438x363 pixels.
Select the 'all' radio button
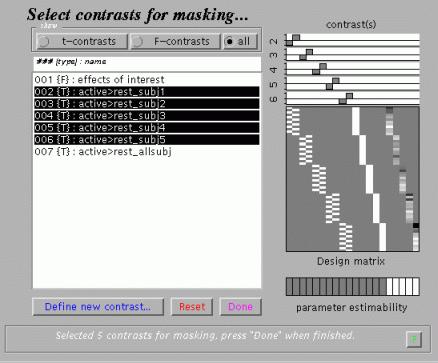tap(240, 41)
